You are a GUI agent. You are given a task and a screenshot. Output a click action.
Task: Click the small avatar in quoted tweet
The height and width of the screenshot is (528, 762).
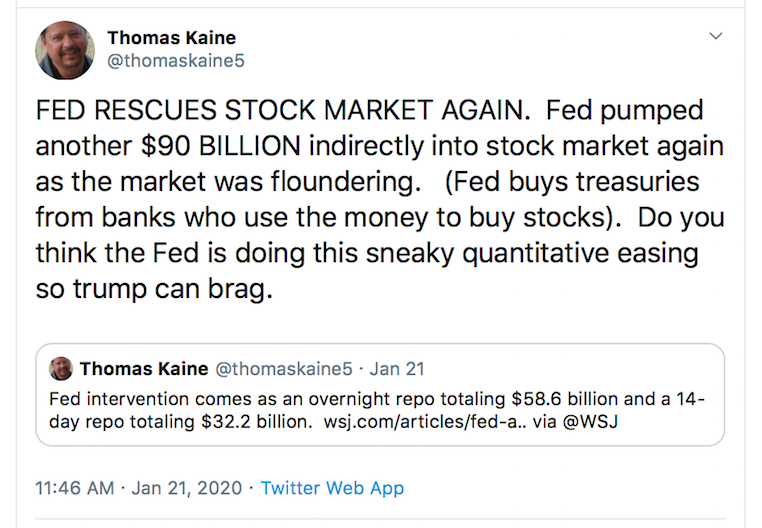(x=61, y=369)
